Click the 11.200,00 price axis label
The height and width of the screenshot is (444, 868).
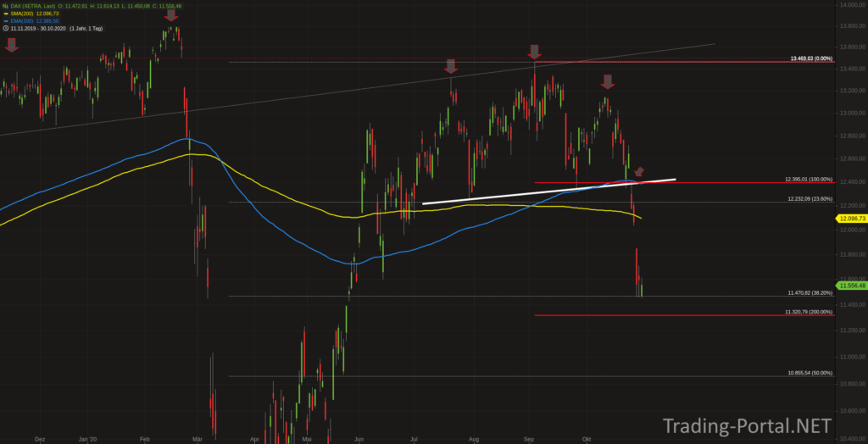(853, 330)
